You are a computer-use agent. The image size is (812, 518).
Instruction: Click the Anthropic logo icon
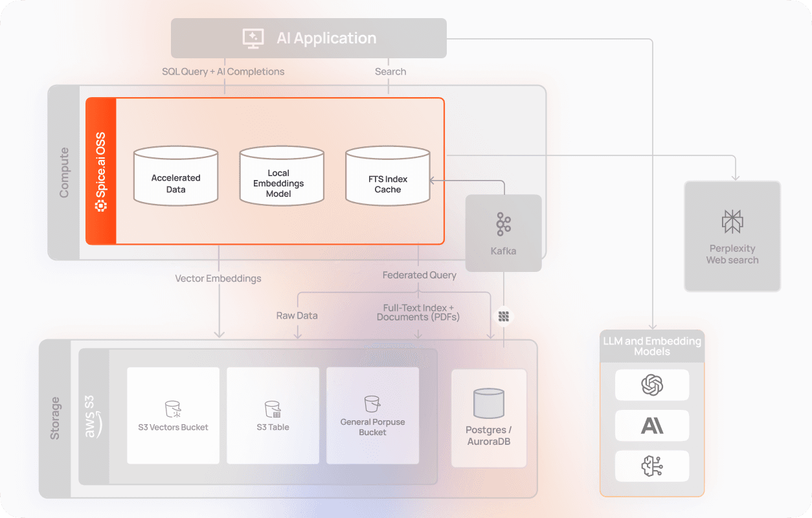[x=652, y=425]
